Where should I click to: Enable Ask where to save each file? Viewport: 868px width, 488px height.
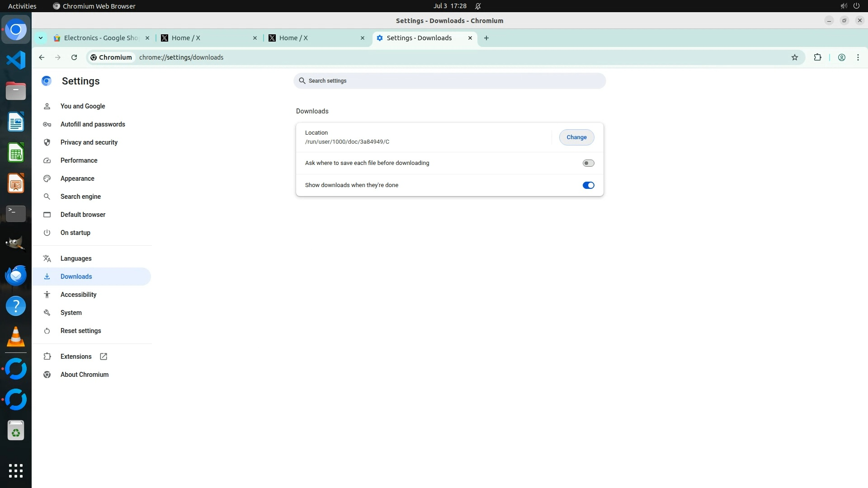click(x=588, y=163)
